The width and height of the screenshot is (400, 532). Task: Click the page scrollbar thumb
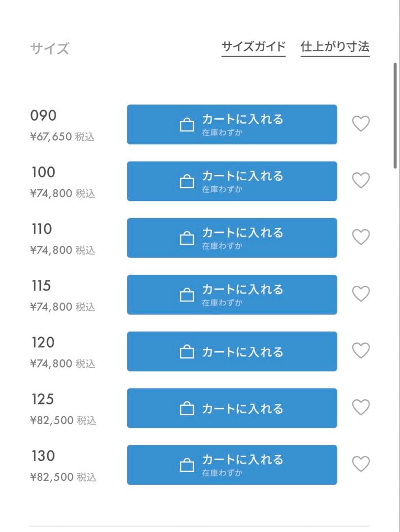click(x=395, y=116)
